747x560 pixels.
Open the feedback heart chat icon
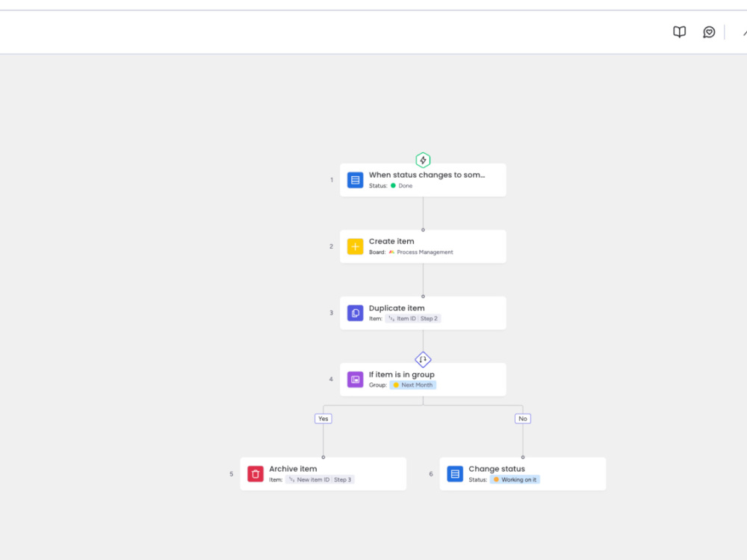[x=709, y=32]
